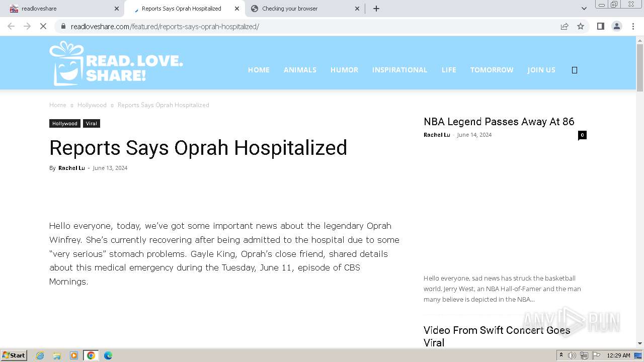Click the Read Love Share logo

pos(116,63)
